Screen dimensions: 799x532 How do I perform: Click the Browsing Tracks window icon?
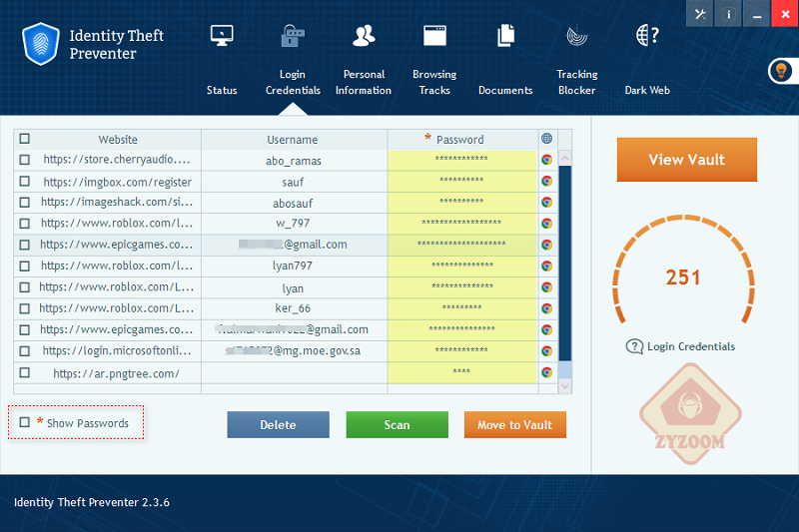point(434,36)
